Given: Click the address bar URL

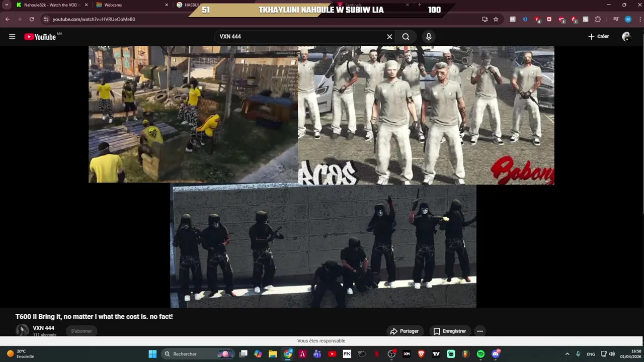Looking at the screenshot, I should coord(94,19).
